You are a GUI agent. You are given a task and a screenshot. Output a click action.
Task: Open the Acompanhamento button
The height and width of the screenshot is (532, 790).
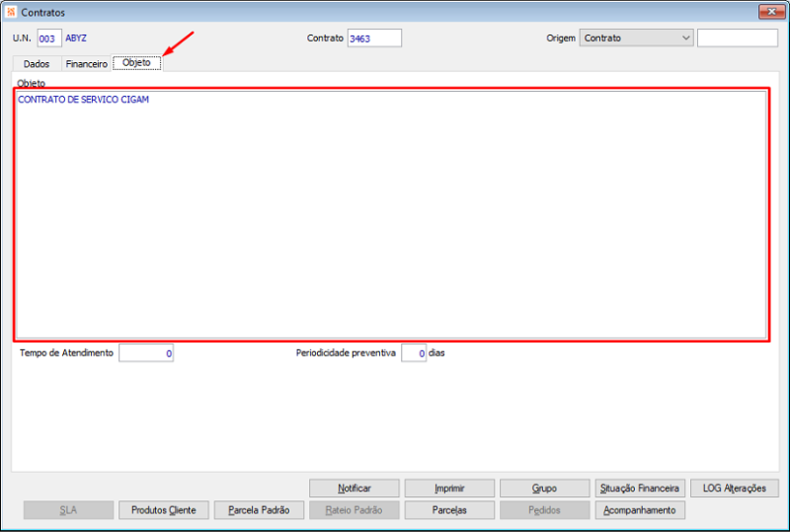tap(640, 510)
